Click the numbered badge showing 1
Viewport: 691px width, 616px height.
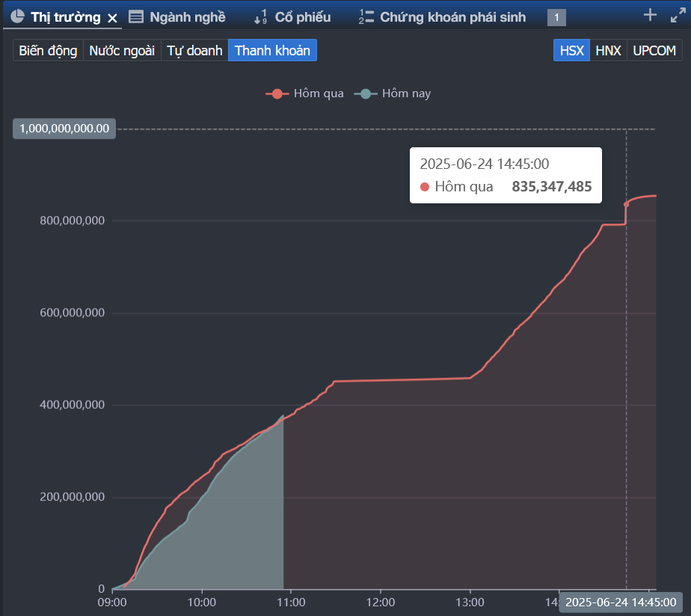(x=556, y=17)
